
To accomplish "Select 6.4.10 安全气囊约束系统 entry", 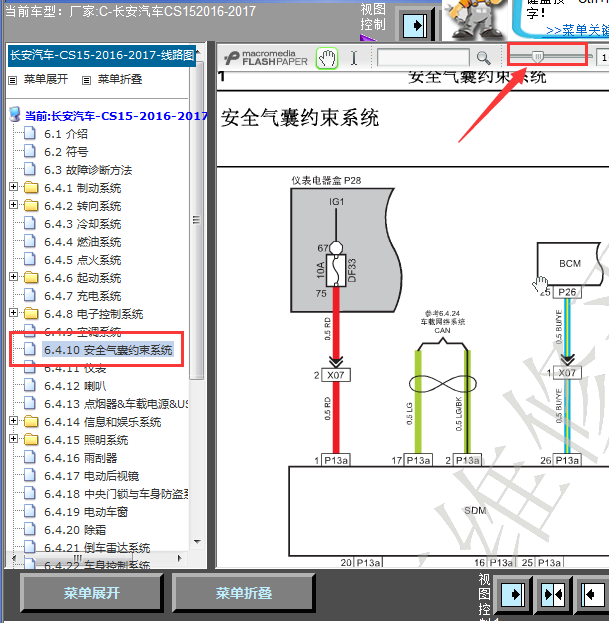I will click(x=108, y=350).
